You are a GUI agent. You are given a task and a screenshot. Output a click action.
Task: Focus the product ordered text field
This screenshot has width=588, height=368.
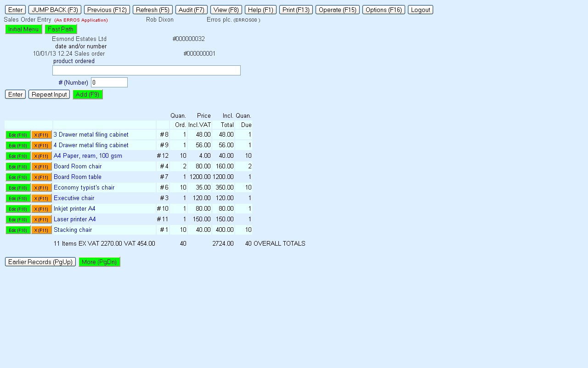tap(146, 70)
